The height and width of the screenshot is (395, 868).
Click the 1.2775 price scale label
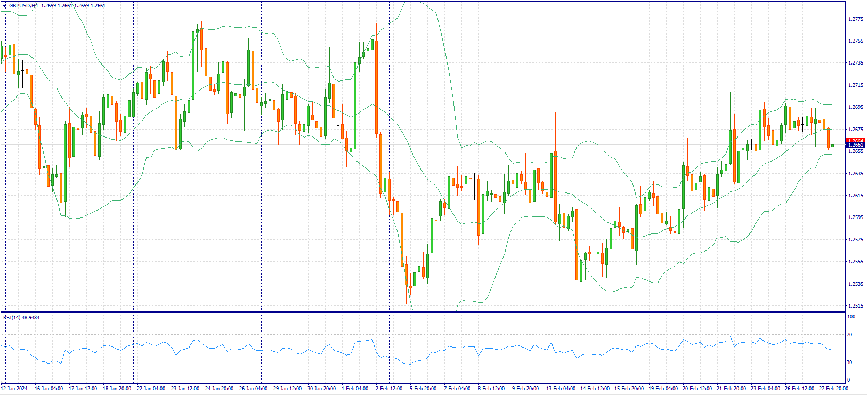(855, 19)
